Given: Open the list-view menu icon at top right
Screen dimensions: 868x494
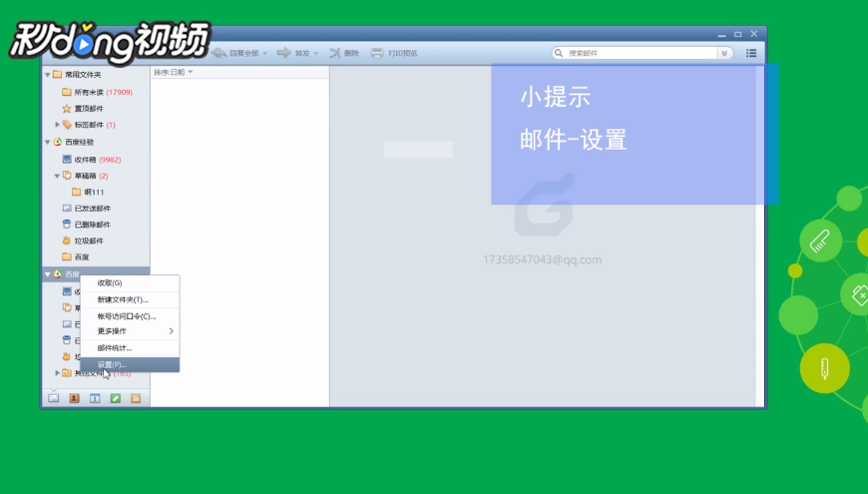Looking at the screenshot, I should (x=751, y=53).
